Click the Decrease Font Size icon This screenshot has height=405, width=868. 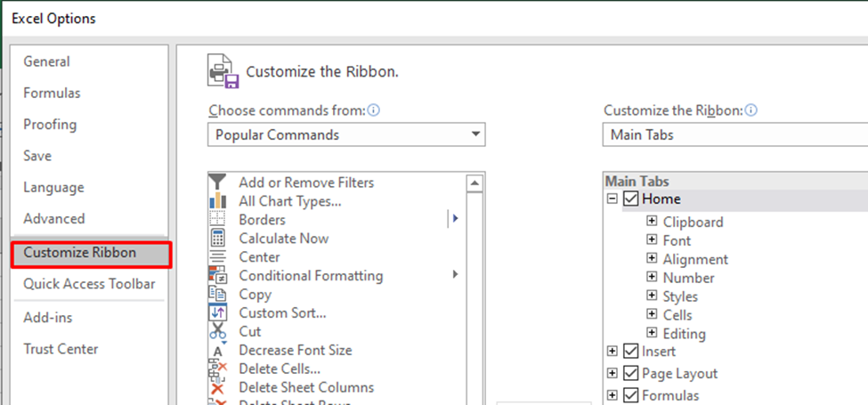point(217,350)
